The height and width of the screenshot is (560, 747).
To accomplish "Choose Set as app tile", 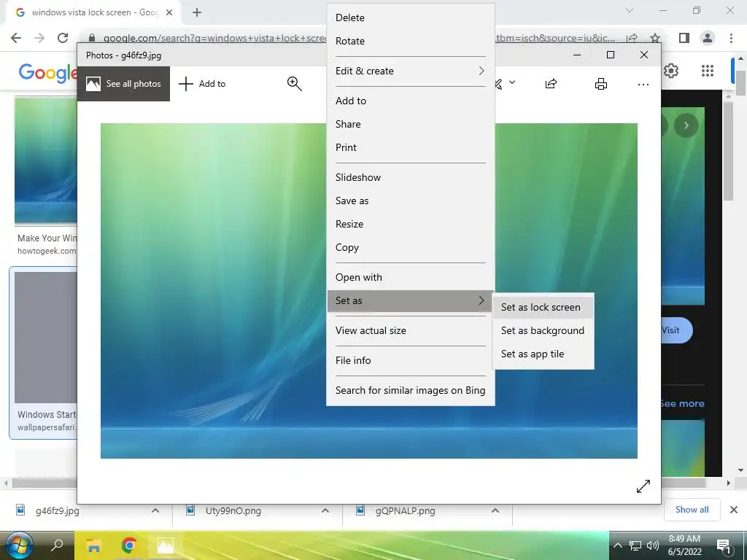I will tap(543, 354).
